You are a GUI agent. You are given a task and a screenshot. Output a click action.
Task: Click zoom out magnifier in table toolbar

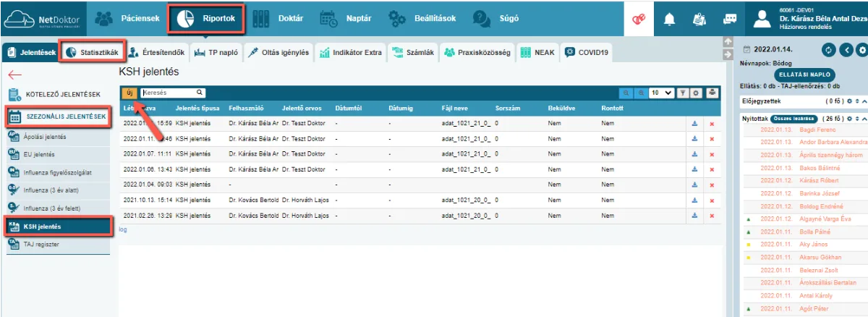(x=626, y=93)
